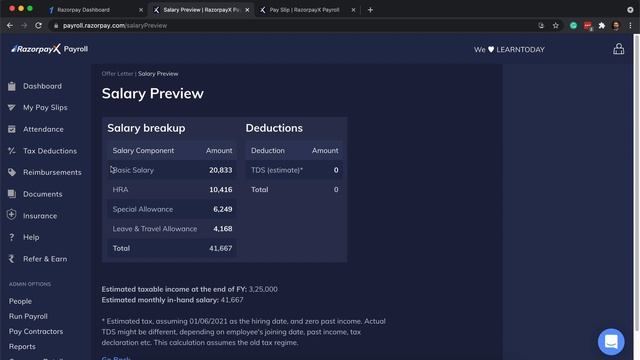Go to Pay Contractors

[36, 331]
